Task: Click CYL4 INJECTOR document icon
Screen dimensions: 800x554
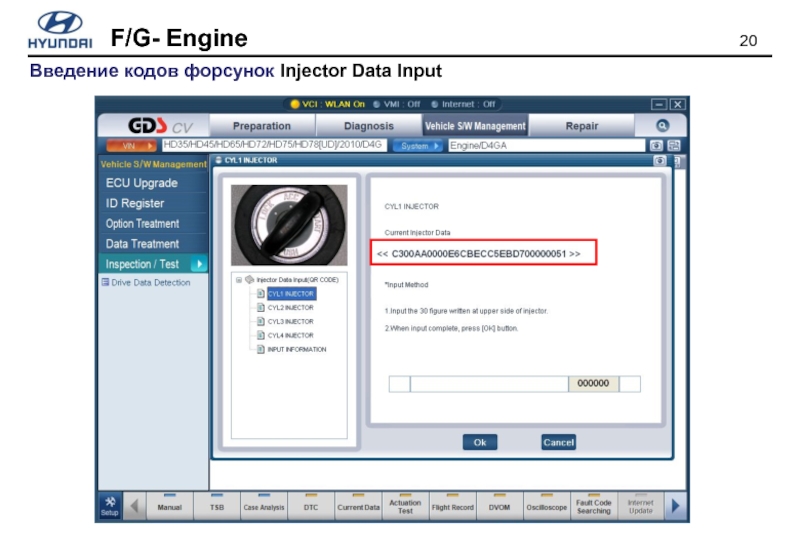Action: (x=261, y=335)
